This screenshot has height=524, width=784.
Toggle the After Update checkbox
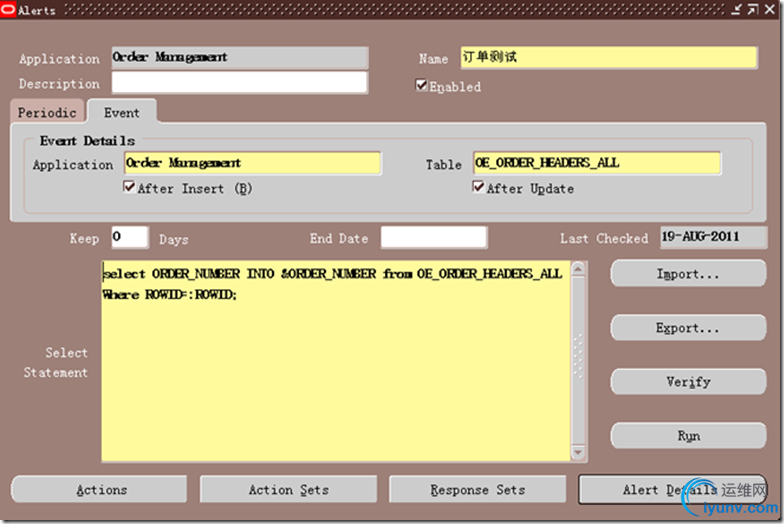click(478, 187)
